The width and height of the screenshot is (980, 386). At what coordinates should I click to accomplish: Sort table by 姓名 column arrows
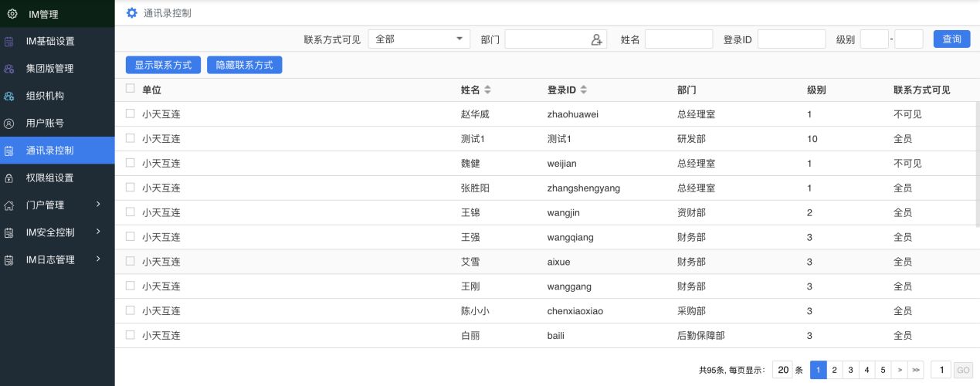pyautogui.click(x=487, y=90)
